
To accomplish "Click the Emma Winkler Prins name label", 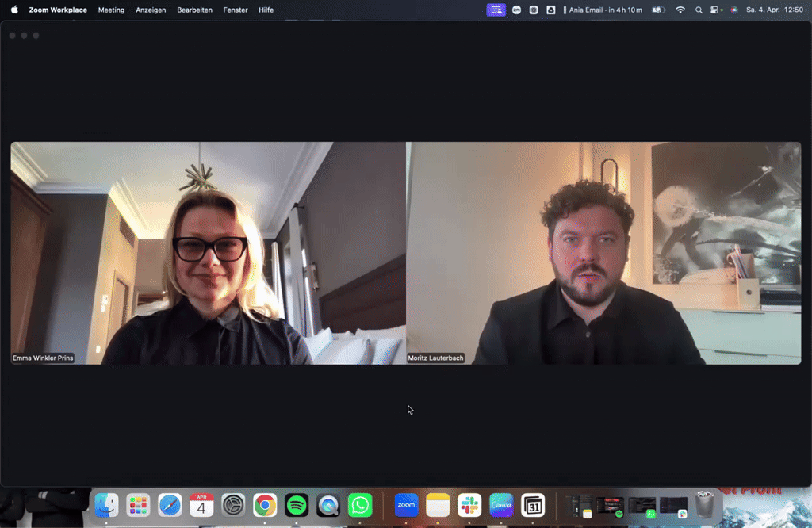I will [x=42, y=358].
